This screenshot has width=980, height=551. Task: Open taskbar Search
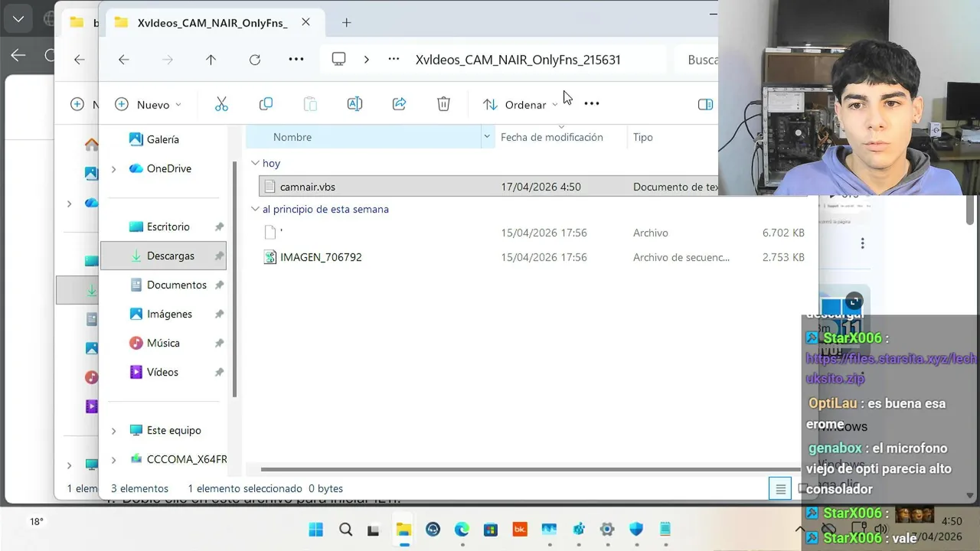pyautogui.click(x=345, y=530)
